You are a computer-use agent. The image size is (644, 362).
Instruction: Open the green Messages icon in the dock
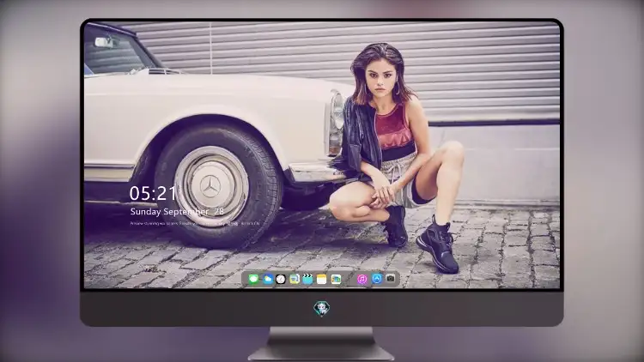click(253, 279)
